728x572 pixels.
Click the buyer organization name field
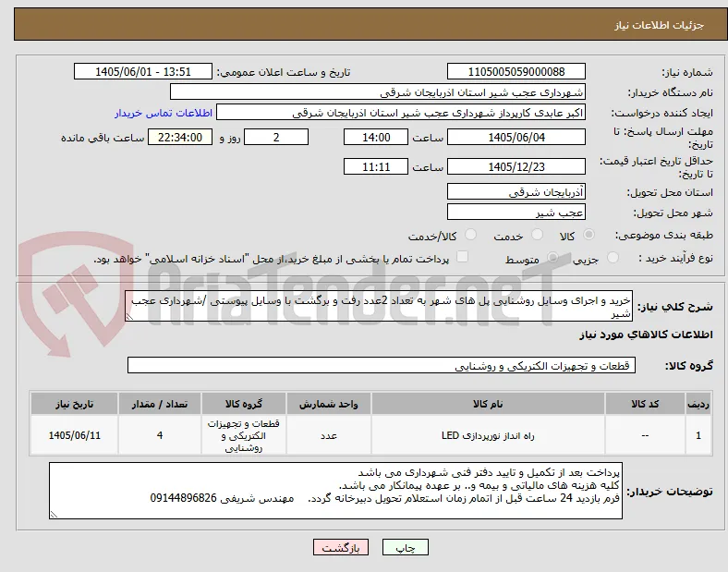(x=378, y=91)
